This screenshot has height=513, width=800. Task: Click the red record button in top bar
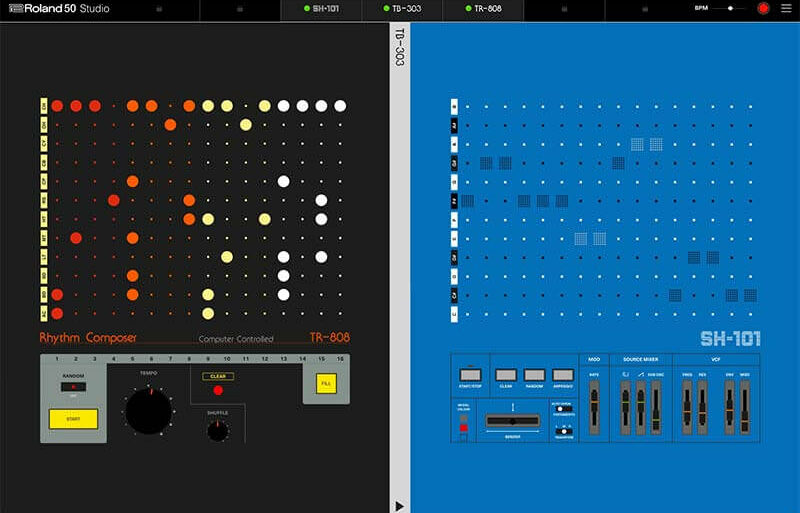point(763,9)
